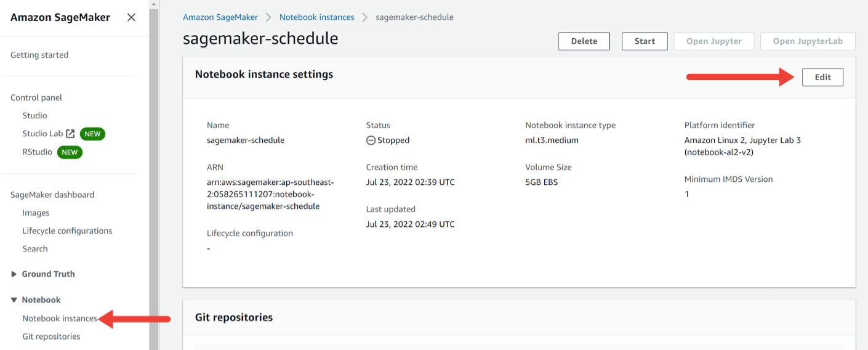Expand the Ground Truth section
This screenshot has width=868, height=350.
coord(14,274)
